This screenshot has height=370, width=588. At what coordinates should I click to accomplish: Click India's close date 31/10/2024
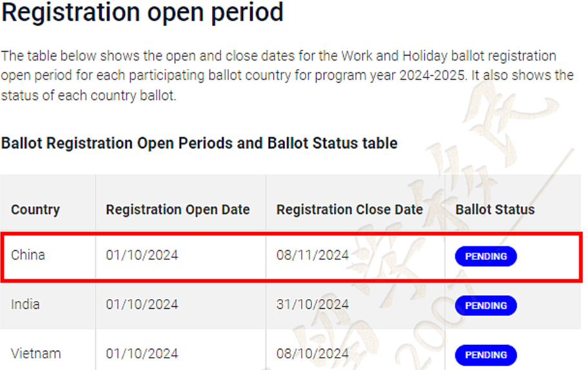tap(312, 304)
